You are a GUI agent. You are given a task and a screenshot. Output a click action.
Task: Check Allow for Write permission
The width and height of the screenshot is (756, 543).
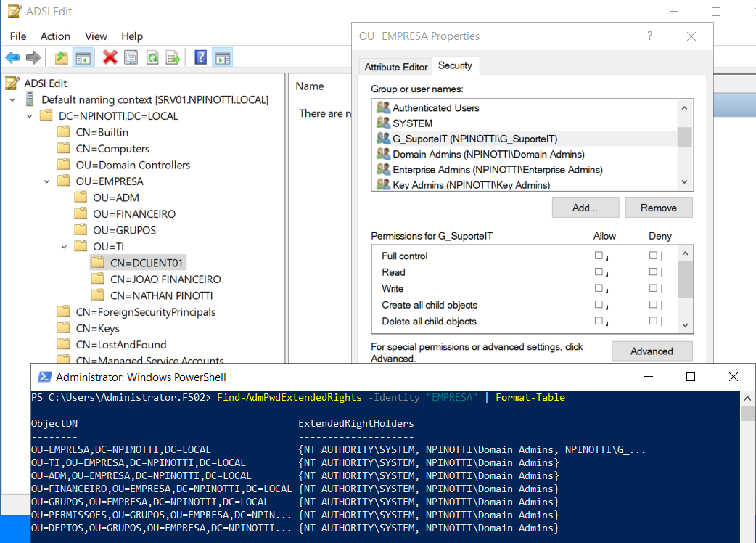point(599,288)
